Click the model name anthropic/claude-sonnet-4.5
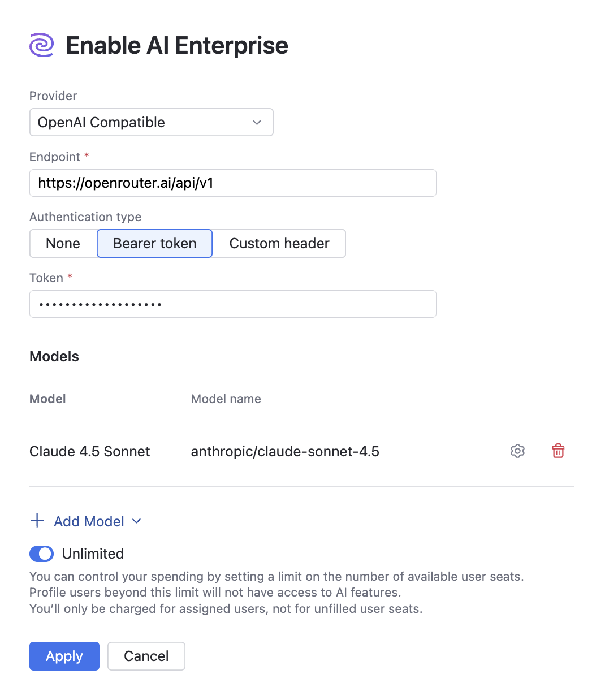605x700 pixels. pyautogui.click(x=285, y=451)
